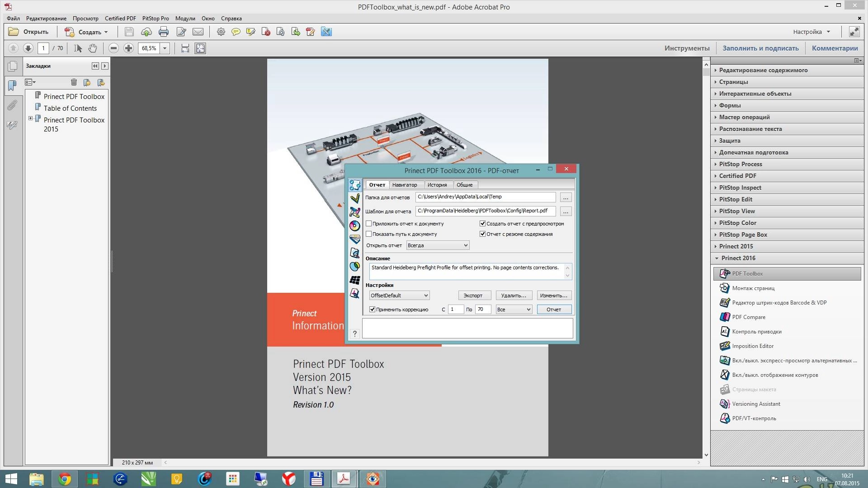Viewport: 868px width, 488px height.
Task: Click the email envelope icon
Action: (x=198, y=32)
